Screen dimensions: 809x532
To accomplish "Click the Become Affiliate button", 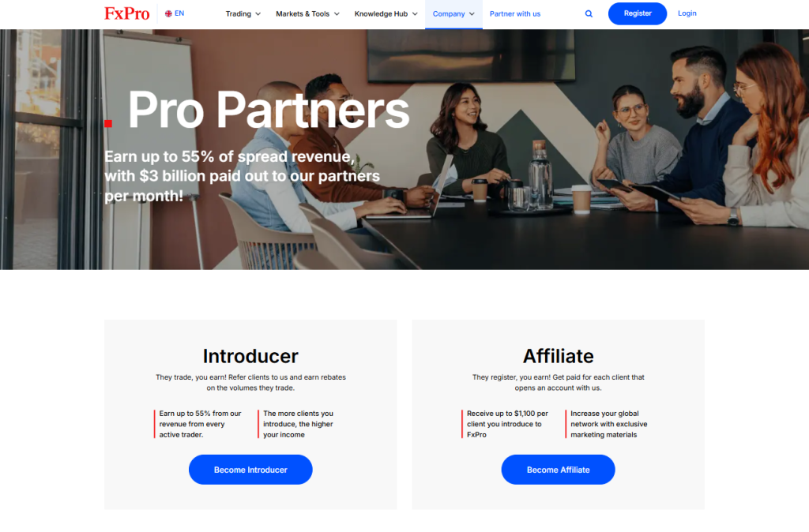I will tap(558, 470).
